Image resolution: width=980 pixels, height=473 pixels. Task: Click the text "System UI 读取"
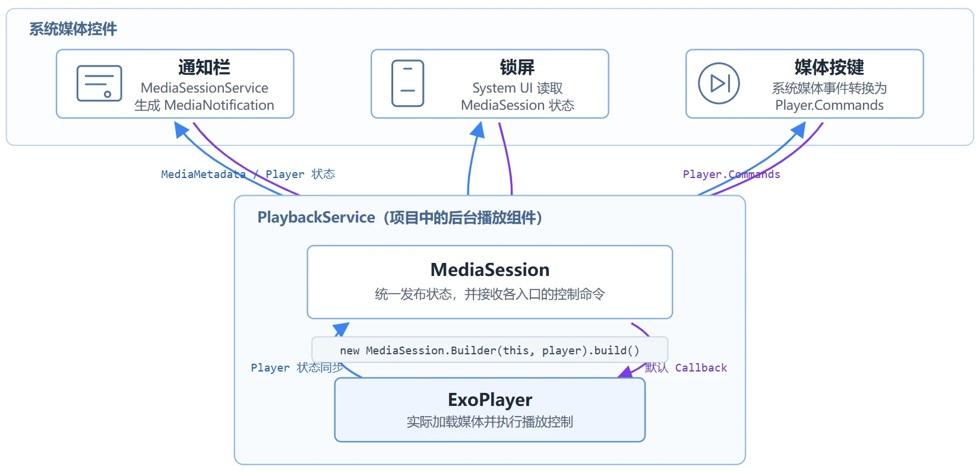(x=517, y=88)
